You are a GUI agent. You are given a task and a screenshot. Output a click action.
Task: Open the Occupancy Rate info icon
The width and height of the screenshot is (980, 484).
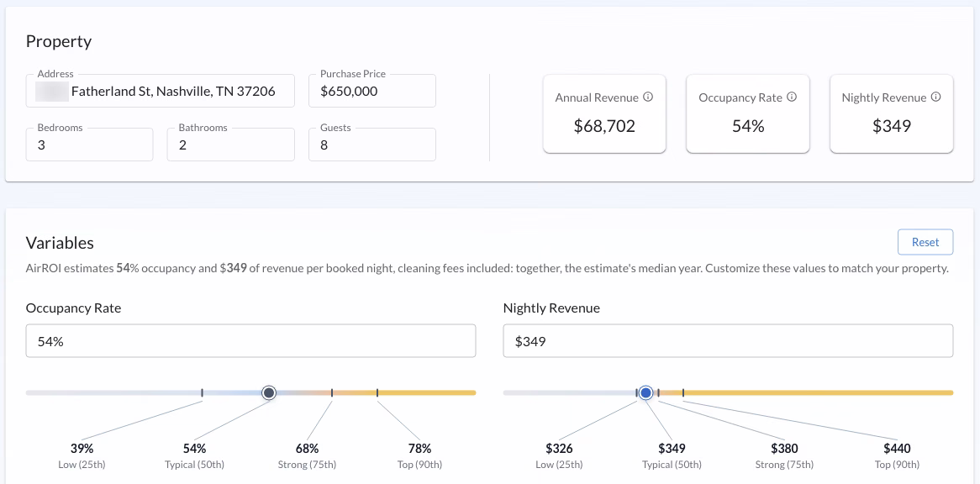792,97
